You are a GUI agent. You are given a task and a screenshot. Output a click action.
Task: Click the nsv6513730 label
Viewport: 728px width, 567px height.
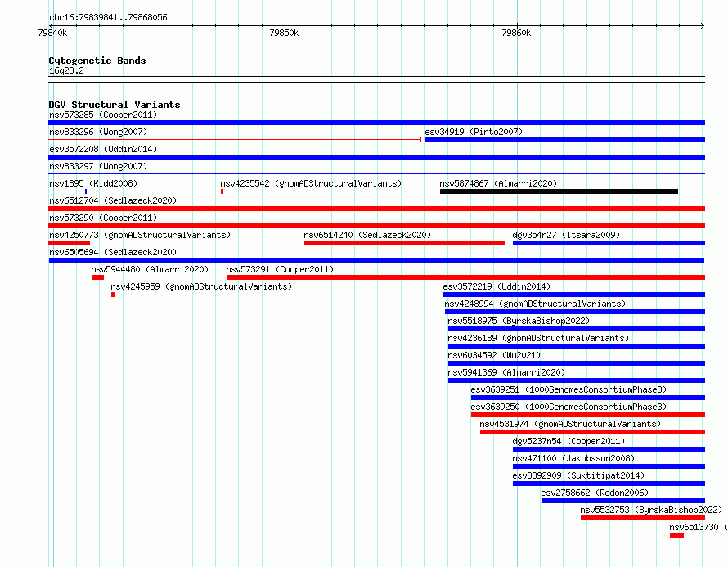coord(699,527)
